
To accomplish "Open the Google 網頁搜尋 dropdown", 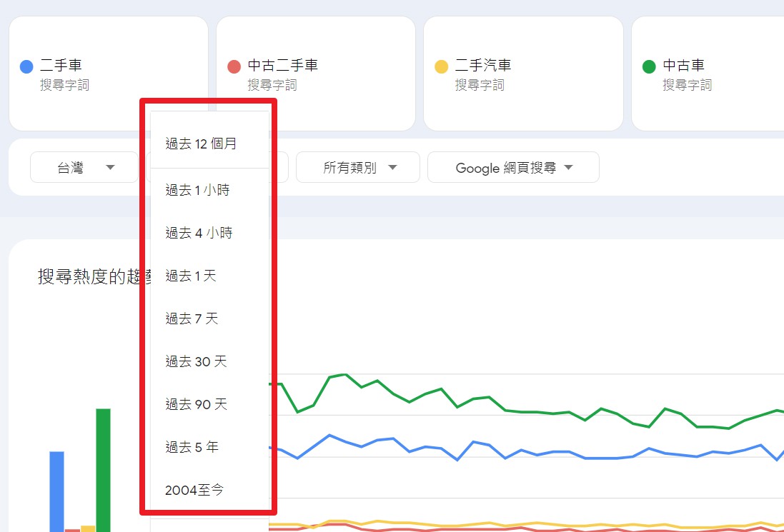I will coord(513,167).
